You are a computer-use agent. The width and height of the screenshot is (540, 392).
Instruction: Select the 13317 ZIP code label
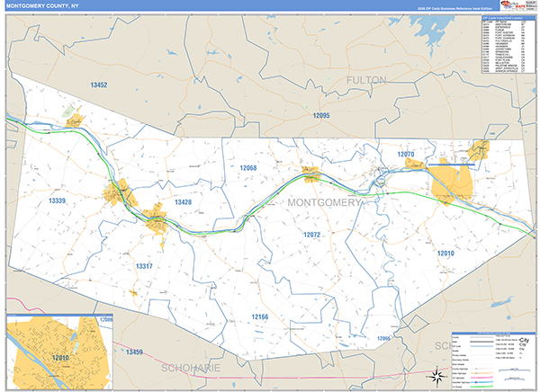point(144,266)
